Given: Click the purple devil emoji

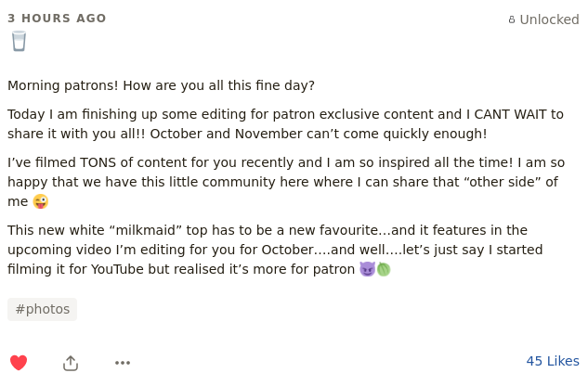Looking at the screenshot, I should 367,269.
